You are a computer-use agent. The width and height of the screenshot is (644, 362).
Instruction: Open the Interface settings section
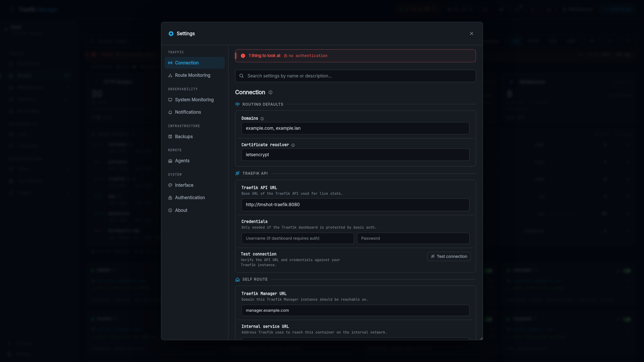195,185
